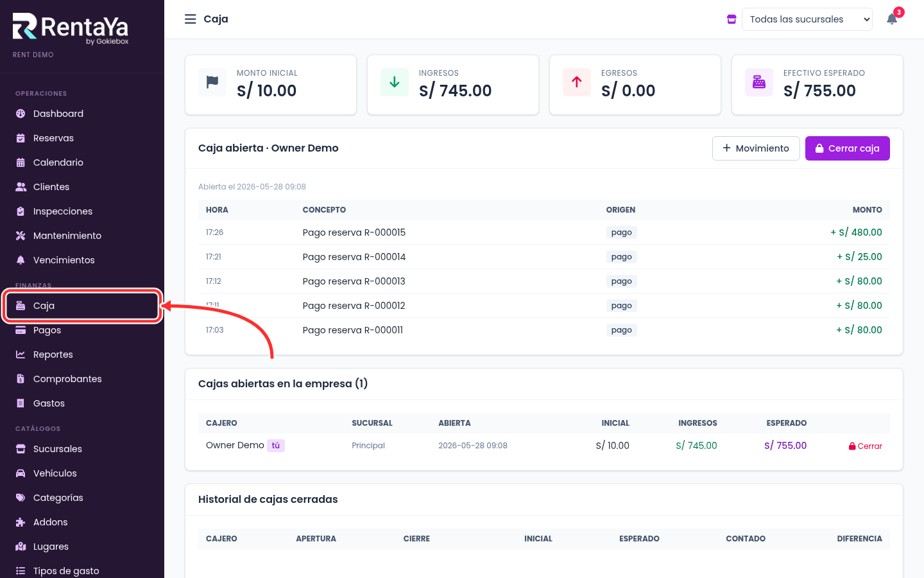Image resolution: width=924 pixels, height=578 pixels.
Task: Click the Comprobantes invoice icon
Action: coord(21,379)
